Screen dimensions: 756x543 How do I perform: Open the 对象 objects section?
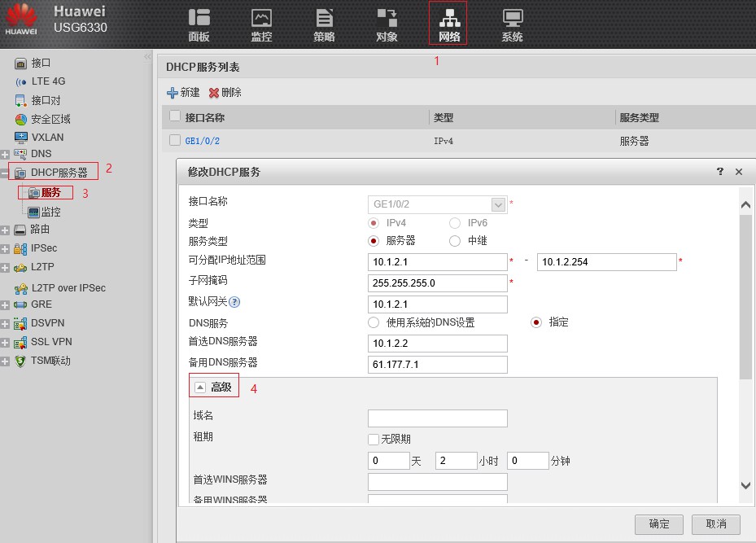(x=387, y=24)
